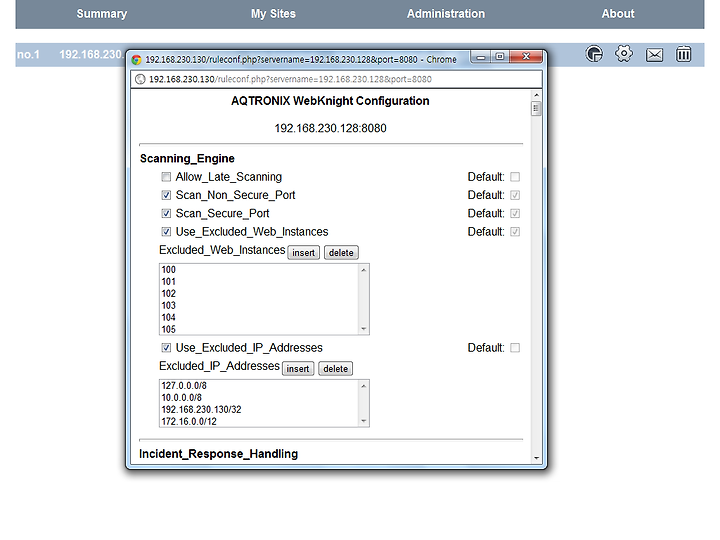This screenshot has height=540, width=720.
Task: Toggle the Use_Excluded_IP_Addresses checkbox
Action: click(x=166, y=348)
